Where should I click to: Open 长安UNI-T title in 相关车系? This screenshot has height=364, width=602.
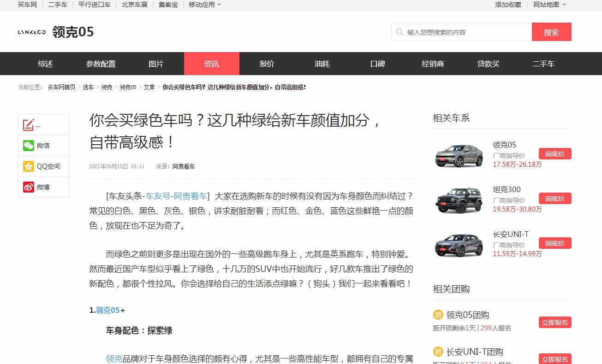(511, 235)
